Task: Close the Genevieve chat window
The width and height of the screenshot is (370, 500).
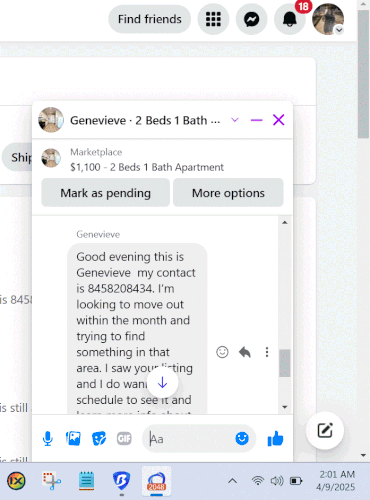Action: [x=279, y=120]
